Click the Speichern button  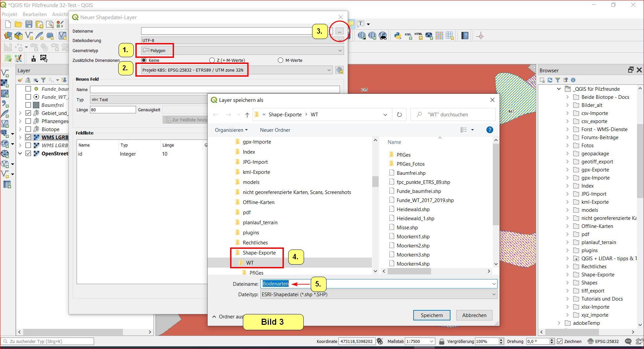(431, 315)
